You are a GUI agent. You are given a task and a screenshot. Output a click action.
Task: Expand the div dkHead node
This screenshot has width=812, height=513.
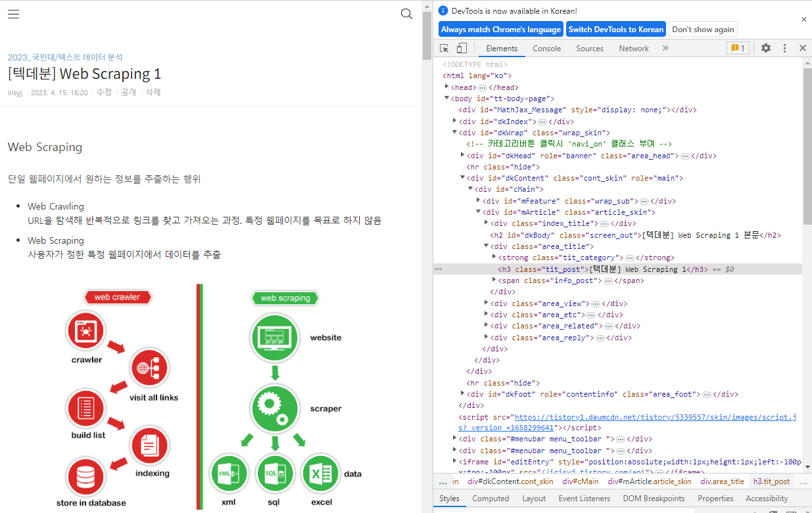click(463, 156)
